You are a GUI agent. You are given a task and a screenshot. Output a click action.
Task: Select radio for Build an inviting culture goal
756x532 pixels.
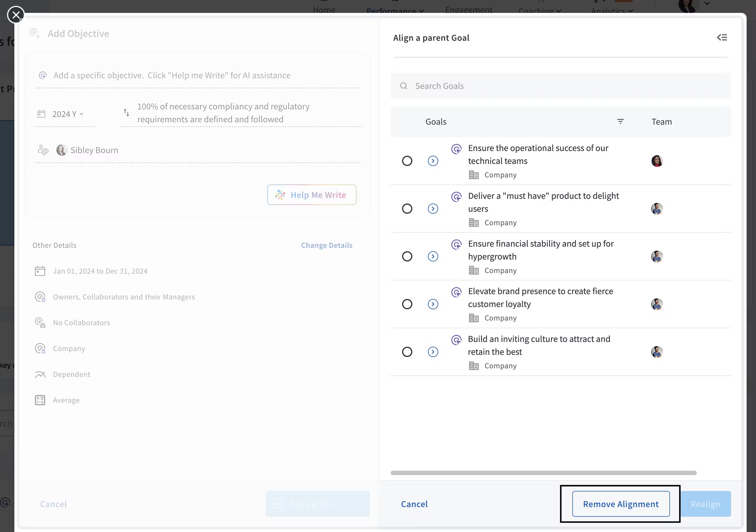coord(407,352)
